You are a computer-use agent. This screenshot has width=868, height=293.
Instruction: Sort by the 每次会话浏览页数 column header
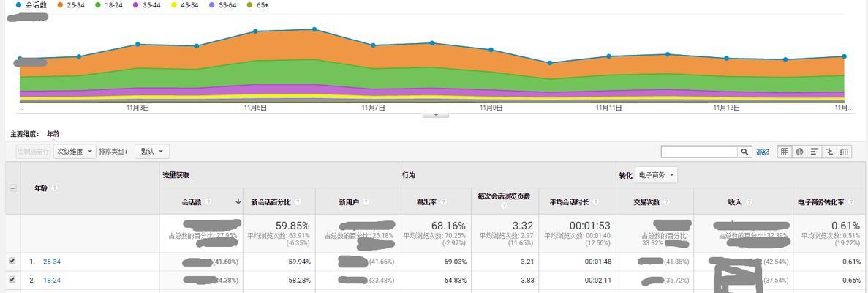tap(504, 196)
